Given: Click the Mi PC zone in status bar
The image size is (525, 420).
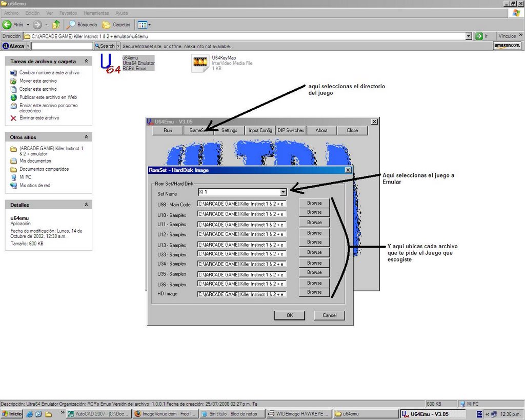Looking at the screenshot, I should click(469, 404).
